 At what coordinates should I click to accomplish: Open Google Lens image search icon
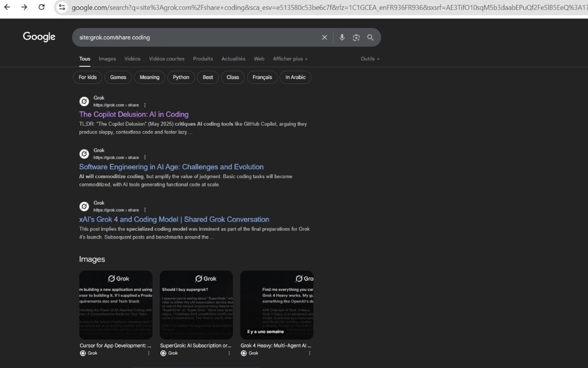point(356,37)
